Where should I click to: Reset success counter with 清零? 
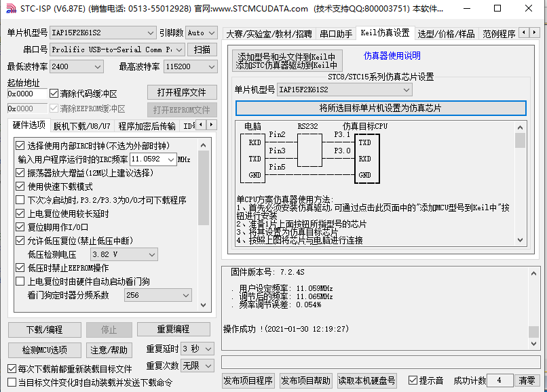[x=527, y=380]
